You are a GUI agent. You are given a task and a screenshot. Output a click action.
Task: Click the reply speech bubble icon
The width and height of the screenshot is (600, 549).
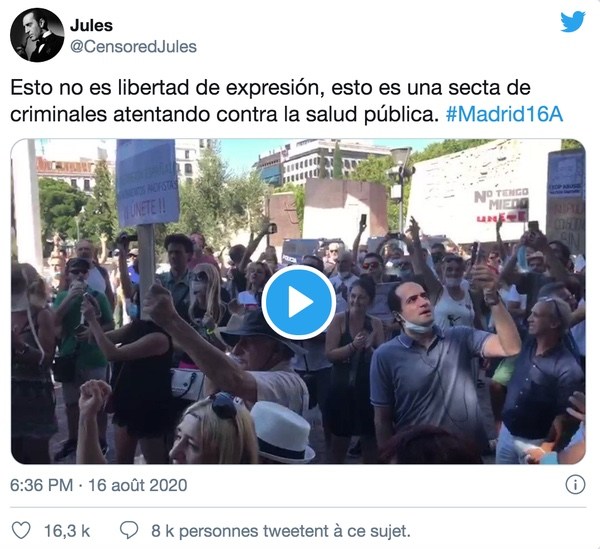point(129,531)
